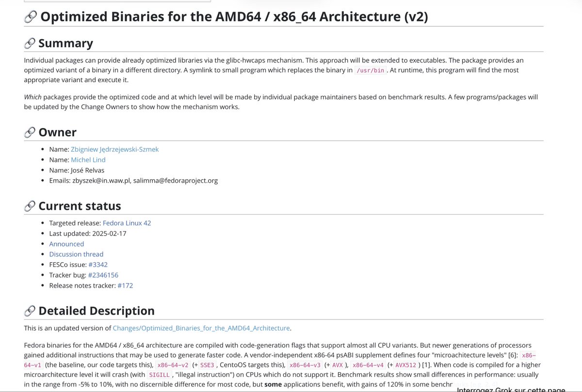Screen dimensions: 582x392
Task: Click 'Last updated: 2025-02-17' entry
Action: [x=87, y=234]
